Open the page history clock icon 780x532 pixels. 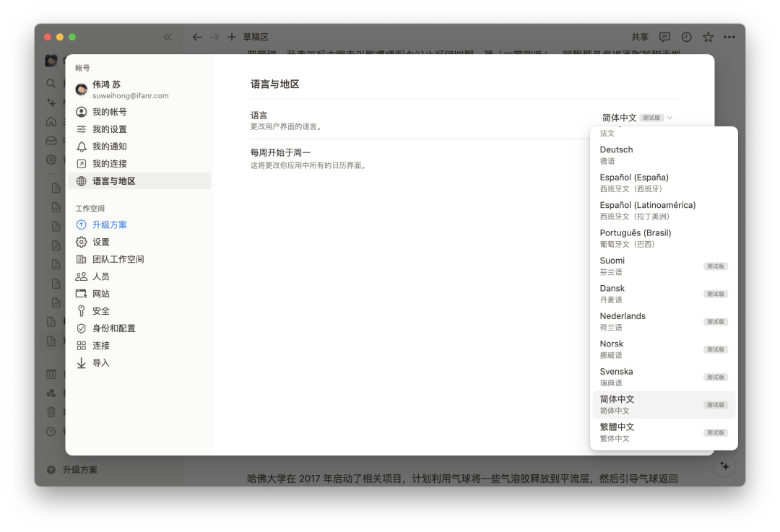coord(687,37)
